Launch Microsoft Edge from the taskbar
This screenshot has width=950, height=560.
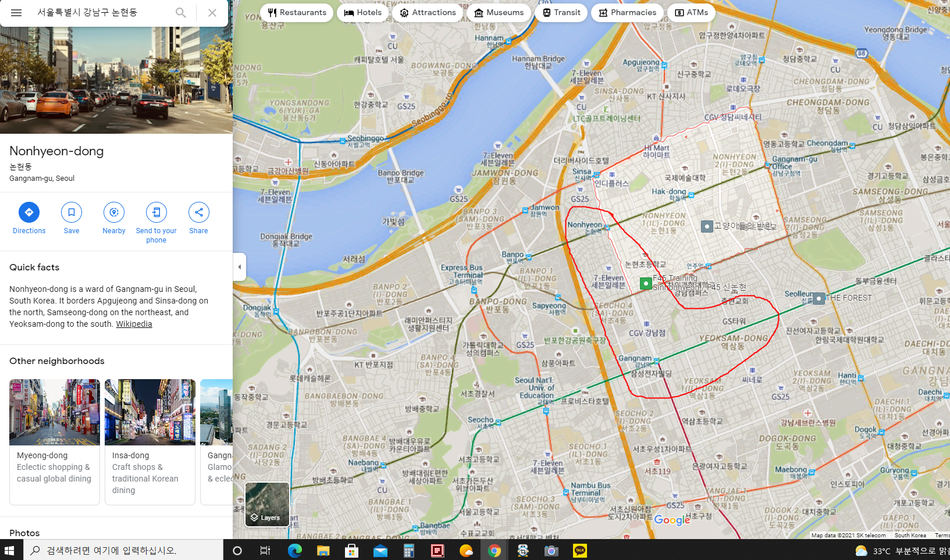click(x=294, y=550)
